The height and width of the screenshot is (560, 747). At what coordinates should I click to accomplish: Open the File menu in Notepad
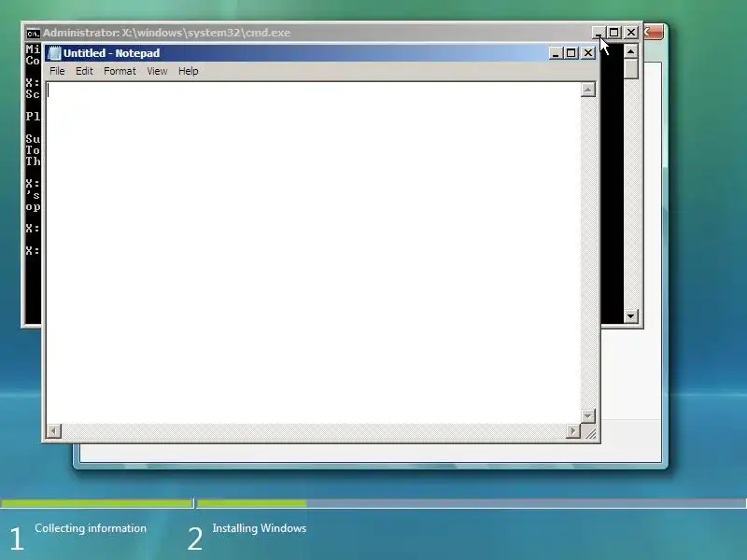57,71
